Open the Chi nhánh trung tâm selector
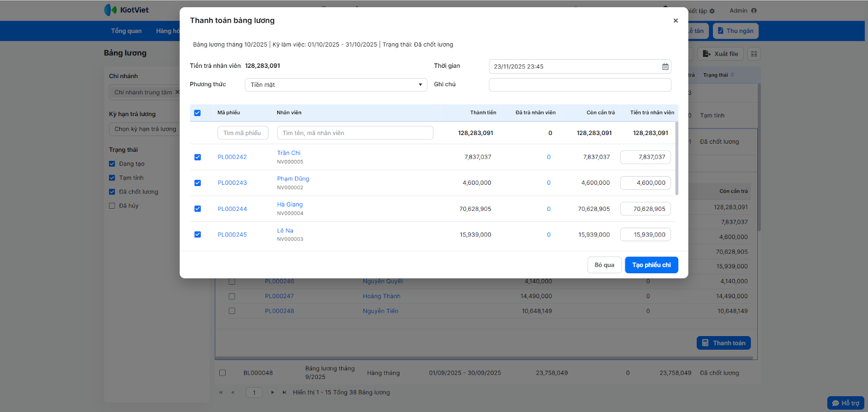868x412 pixels. coord(143,92)
